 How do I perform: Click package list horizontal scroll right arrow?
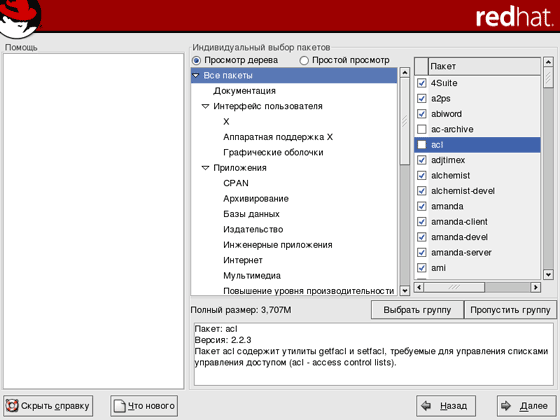tap(535, 287)
